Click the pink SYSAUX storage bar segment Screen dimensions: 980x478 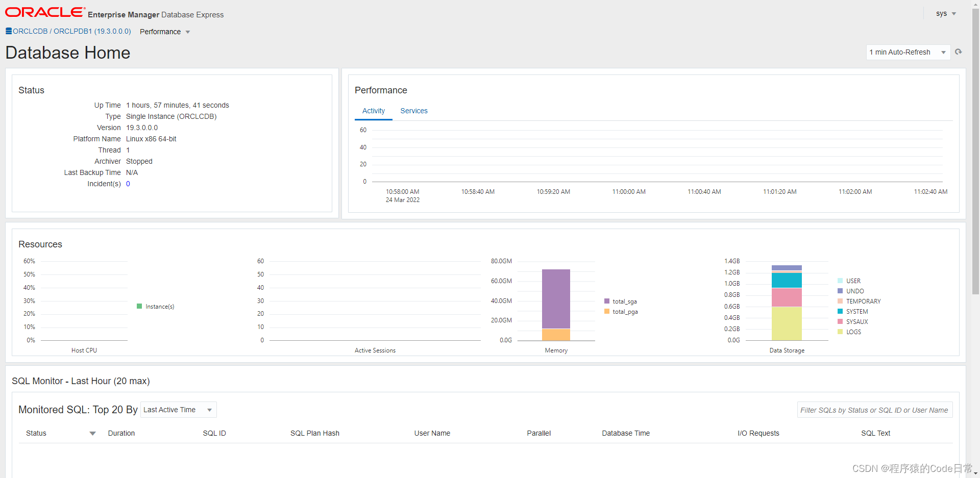click(x=787, y=297)
